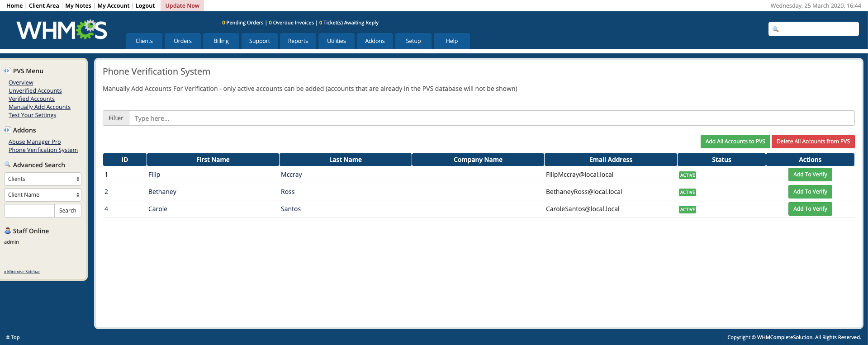Image resolution: width=868 pixels, height=345 pixels.
Task: Click the Update Now link
Action: click(182, 5)
